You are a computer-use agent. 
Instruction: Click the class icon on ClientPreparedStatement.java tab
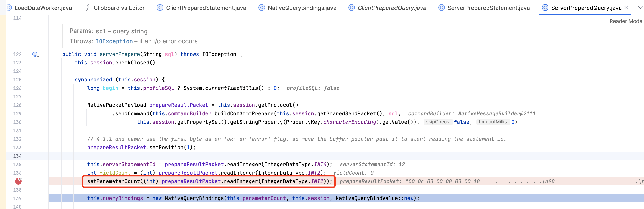point(160,8)
